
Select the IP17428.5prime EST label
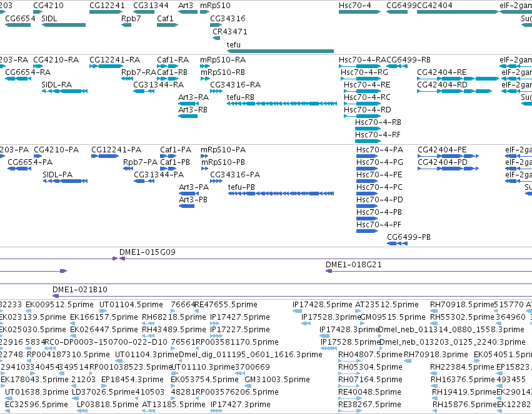pyautogui.click(x=323, y=305)
